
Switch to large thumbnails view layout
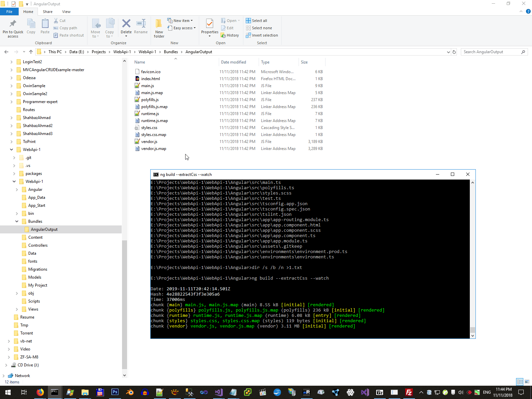coord(527,382)
